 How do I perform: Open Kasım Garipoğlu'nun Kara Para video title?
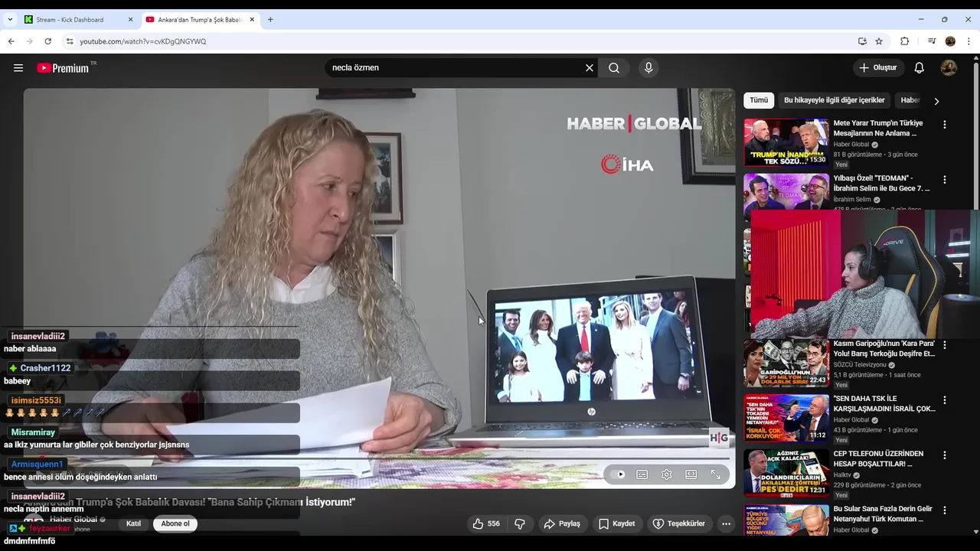tap(884, 348)
